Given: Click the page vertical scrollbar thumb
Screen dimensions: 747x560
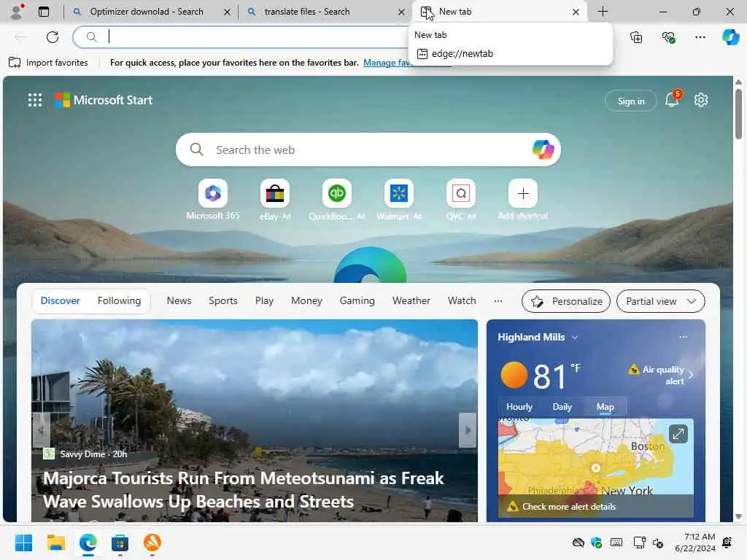Looking at the screenshot, I should tap(738, 113).
